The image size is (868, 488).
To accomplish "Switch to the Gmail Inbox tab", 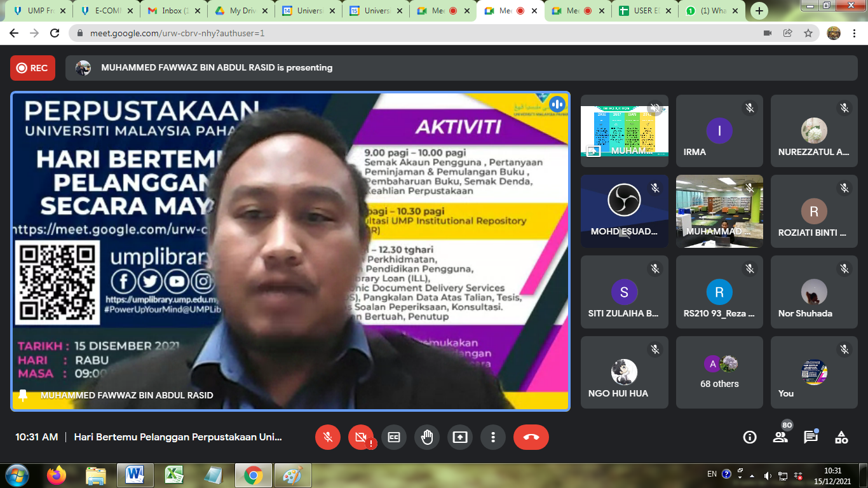I will pyautogui.click(x=173, y=11).
